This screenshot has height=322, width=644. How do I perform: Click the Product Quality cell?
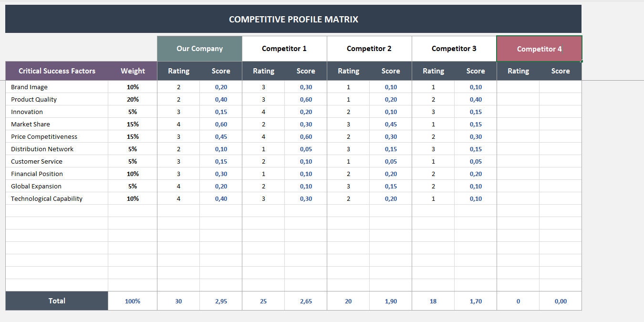(x=33, y=99)
